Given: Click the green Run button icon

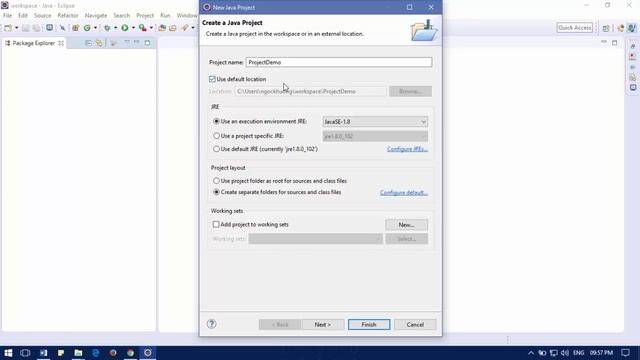Looking at the screenshot, I should point(125,28).
